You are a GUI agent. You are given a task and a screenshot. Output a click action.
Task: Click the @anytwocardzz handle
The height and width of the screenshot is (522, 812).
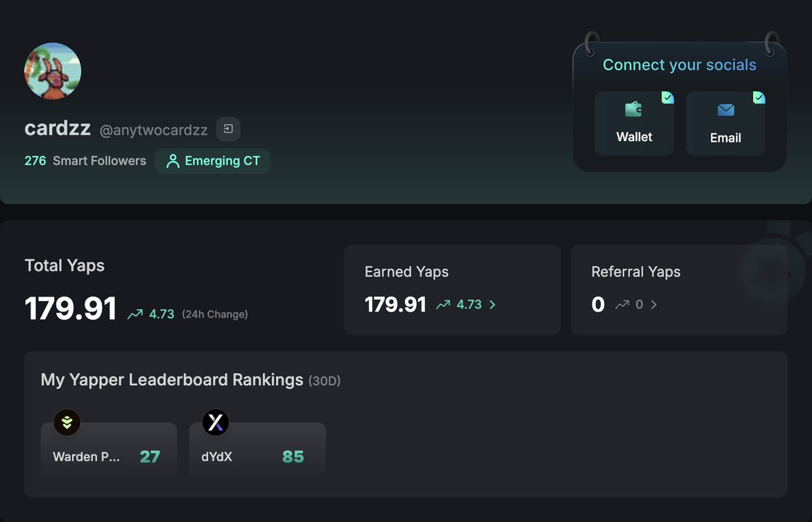click(154, 130)
